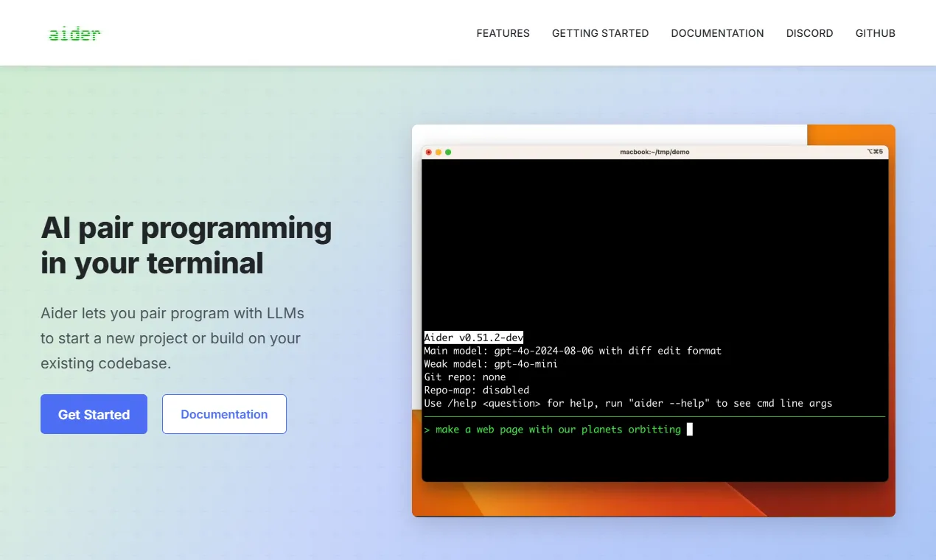This screenshot has height=560, width=936.
Task: Click the highlighted Aider v0.51.2-dev line
Action: coord(474,337)
